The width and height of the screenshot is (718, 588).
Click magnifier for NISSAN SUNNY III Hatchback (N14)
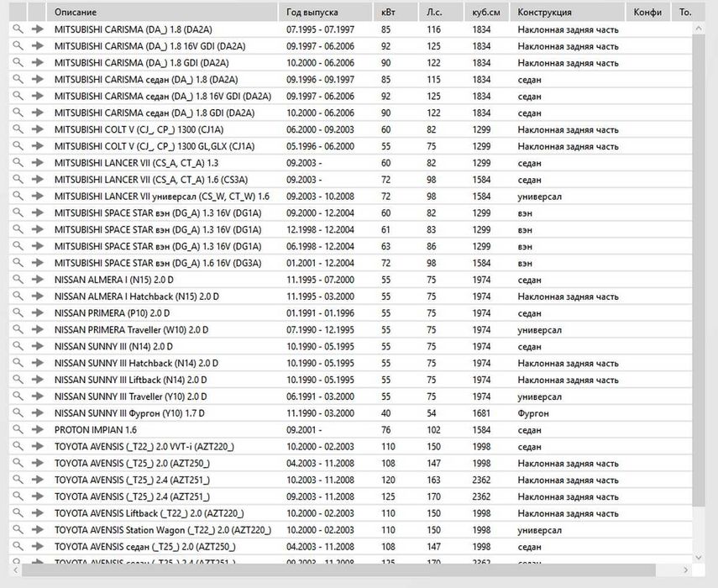pyautogui.click(x=18, y=363)
